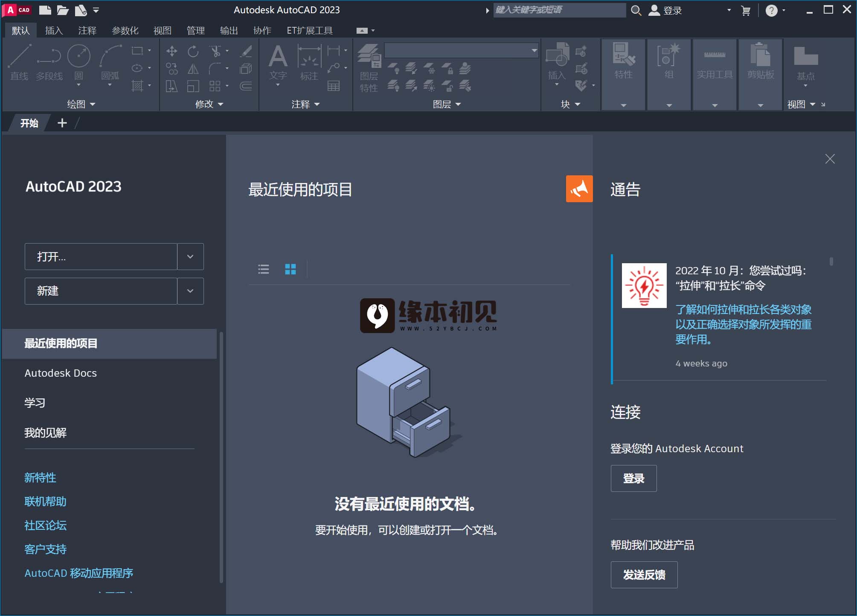The image size is (857, 616).
Task: Select Autodesk Docs in sidebar
Action: (x=61, y=373)
